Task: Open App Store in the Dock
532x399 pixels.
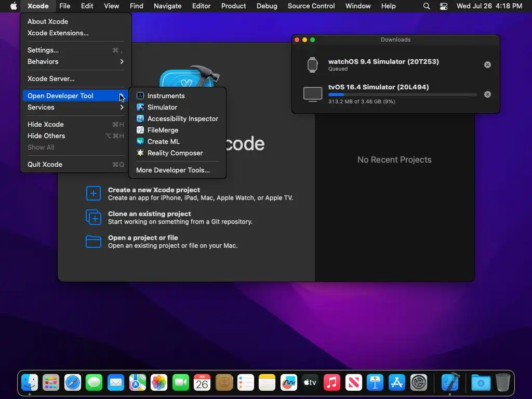Action: pos(396,383)
